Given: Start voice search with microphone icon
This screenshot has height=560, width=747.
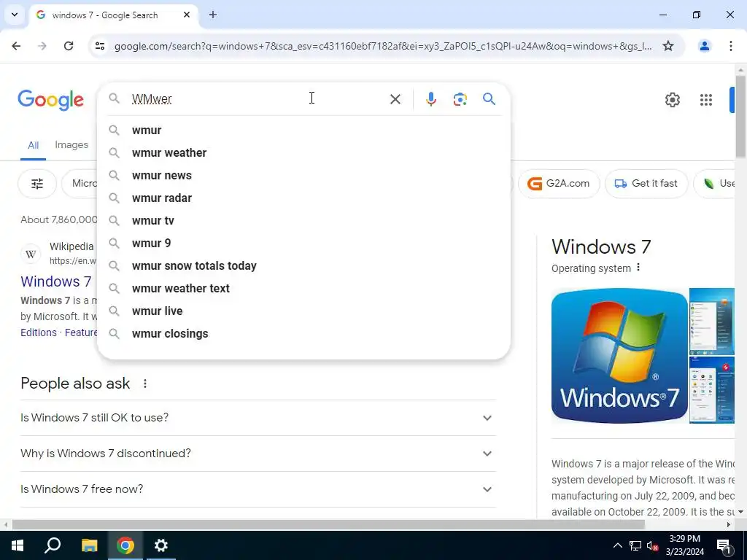Looking at the screenshot, I should coord(430,99).
